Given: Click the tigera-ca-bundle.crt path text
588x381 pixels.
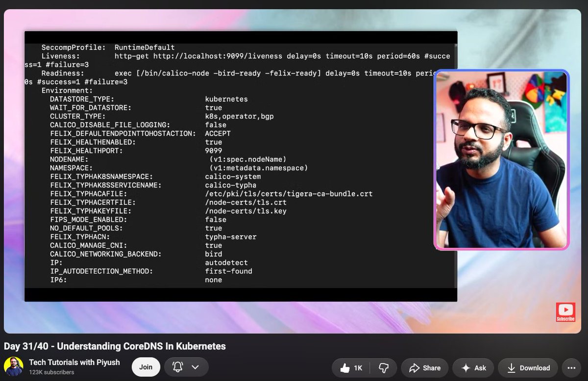Looking at the screenshot, I should point(289,194).
